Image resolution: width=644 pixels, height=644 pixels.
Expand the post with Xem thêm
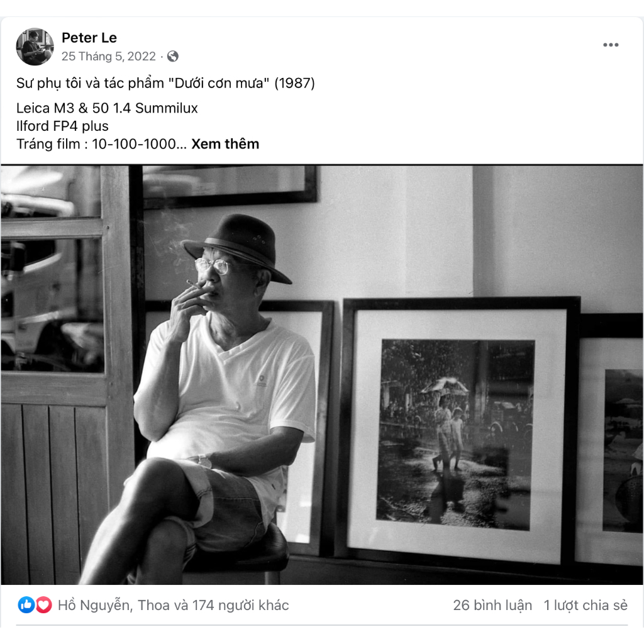pyautogui.click(x=225, y=144)
